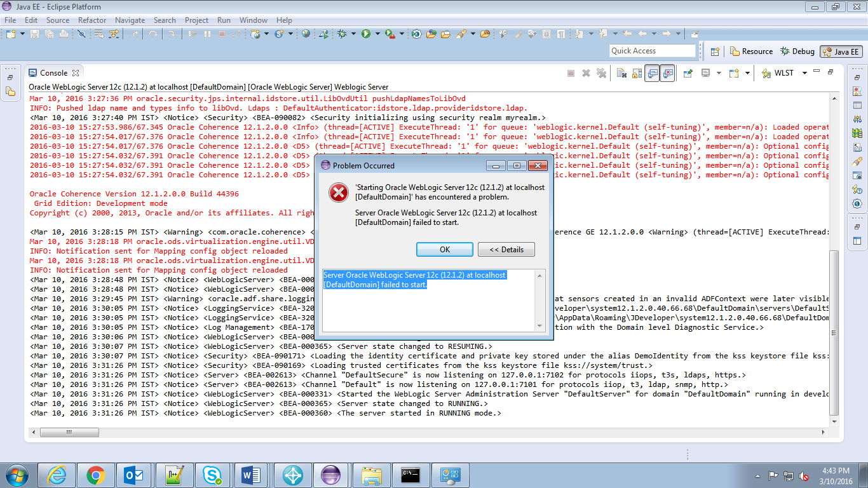Image resolution: width=868 pixels, height=488 pixels.
Task: Open Skype from the taskbar
Action: 213,475
